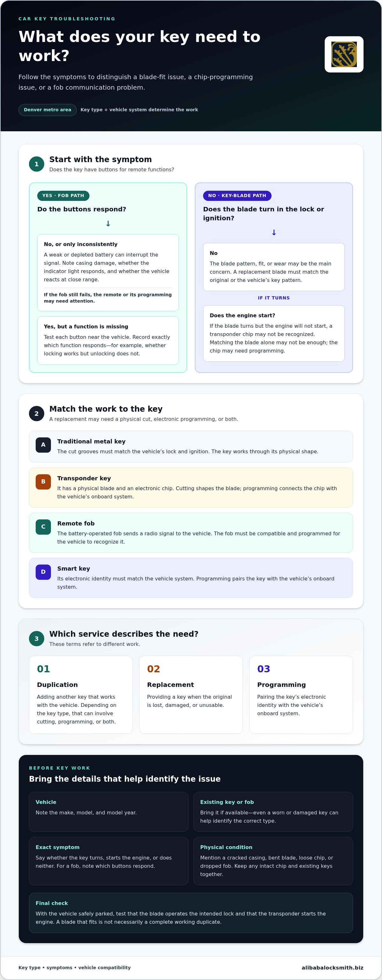The width and height of the screenshot is (382, 980).
Task: Select the letter A Traditional metal key badge
Action: click(x=43, y=445)
